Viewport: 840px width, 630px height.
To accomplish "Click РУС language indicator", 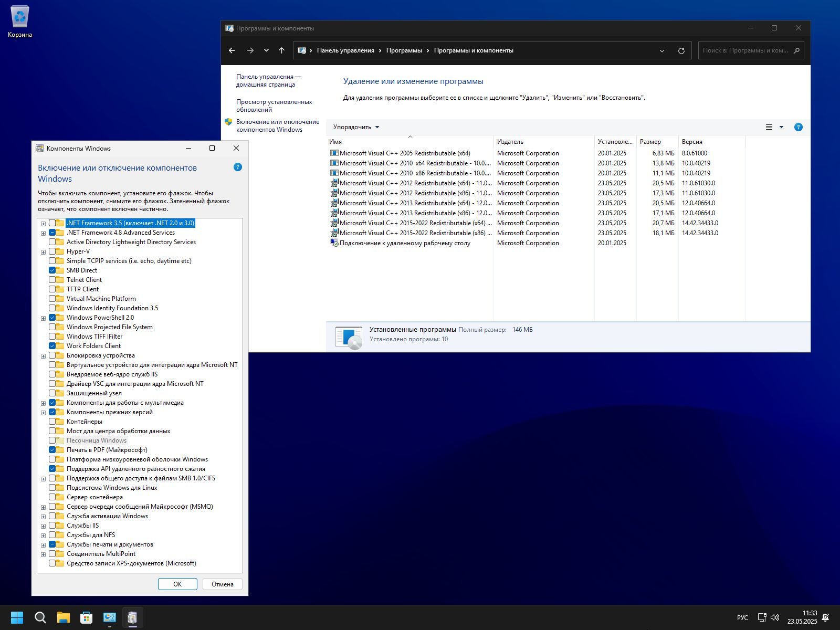I will (x=742, y=618).
